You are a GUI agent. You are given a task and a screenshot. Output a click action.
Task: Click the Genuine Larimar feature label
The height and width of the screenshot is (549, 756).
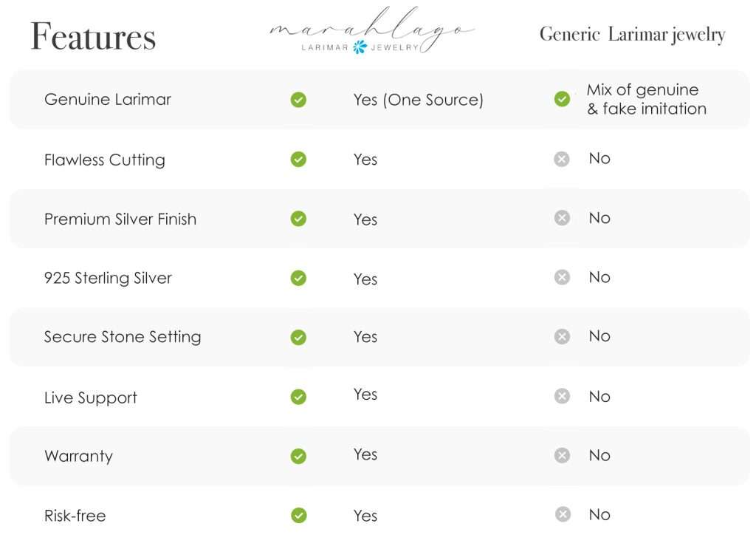coord(108,99)
